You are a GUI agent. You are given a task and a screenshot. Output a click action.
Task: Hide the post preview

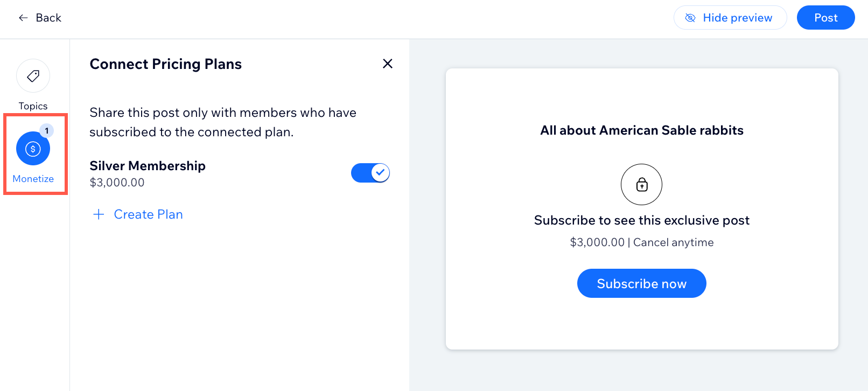[730, 18]
